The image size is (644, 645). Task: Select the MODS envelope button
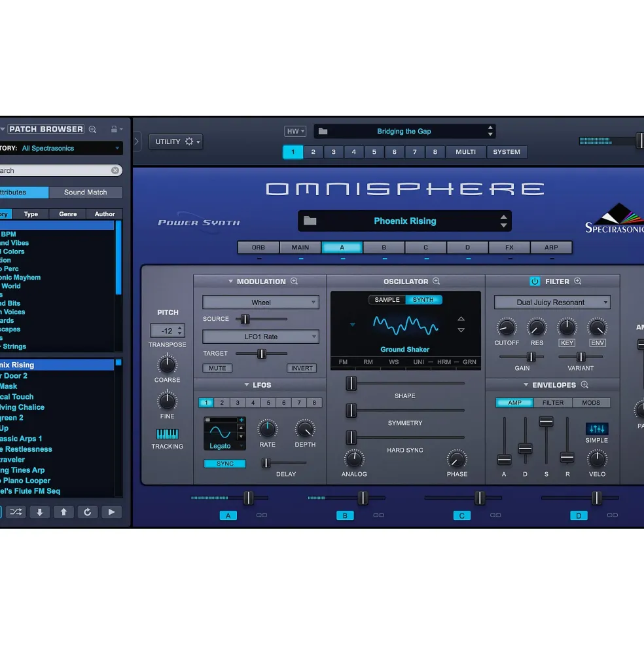(x=591, y=403)
